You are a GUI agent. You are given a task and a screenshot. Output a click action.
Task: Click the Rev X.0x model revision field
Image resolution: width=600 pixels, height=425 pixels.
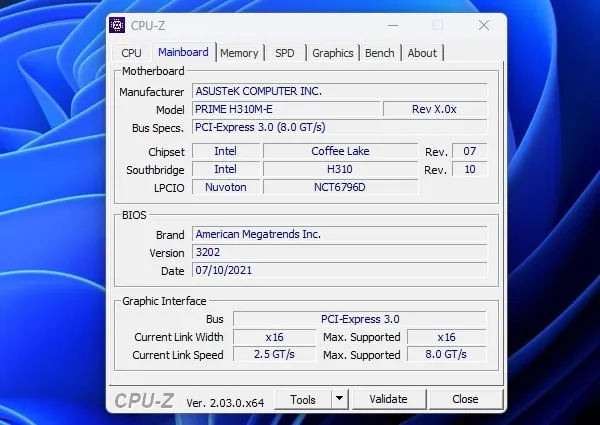435,109
